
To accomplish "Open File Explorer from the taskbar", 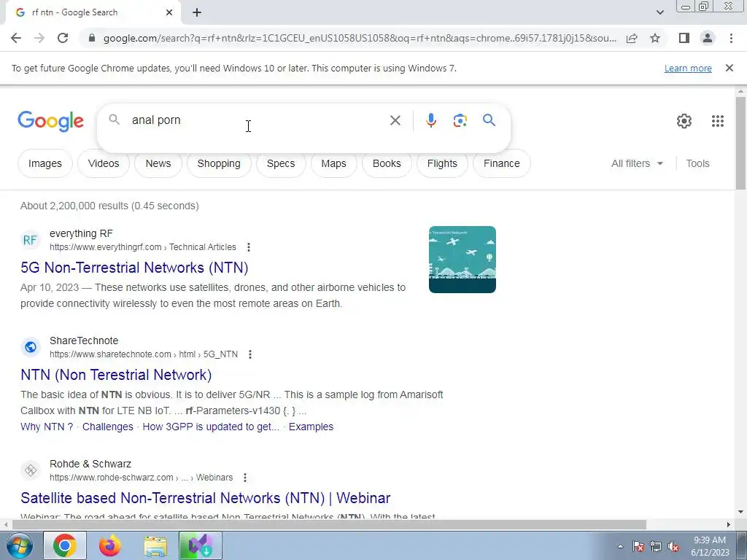I will (155, 545).
